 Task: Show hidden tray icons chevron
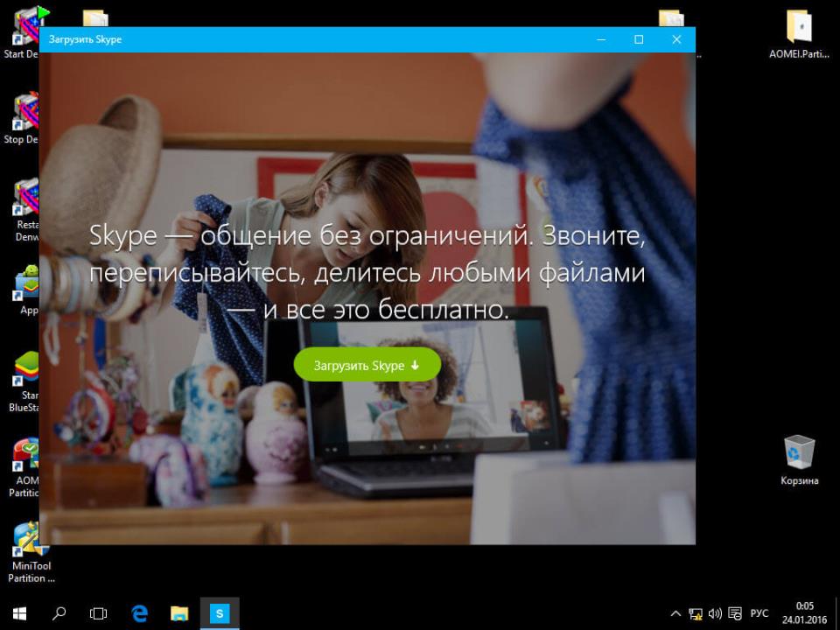tap(676, 613)
